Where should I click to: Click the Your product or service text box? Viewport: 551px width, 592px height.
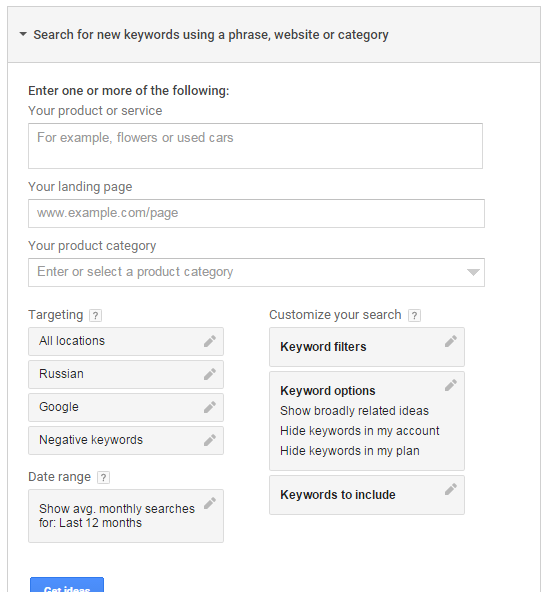tap(255, 146)
